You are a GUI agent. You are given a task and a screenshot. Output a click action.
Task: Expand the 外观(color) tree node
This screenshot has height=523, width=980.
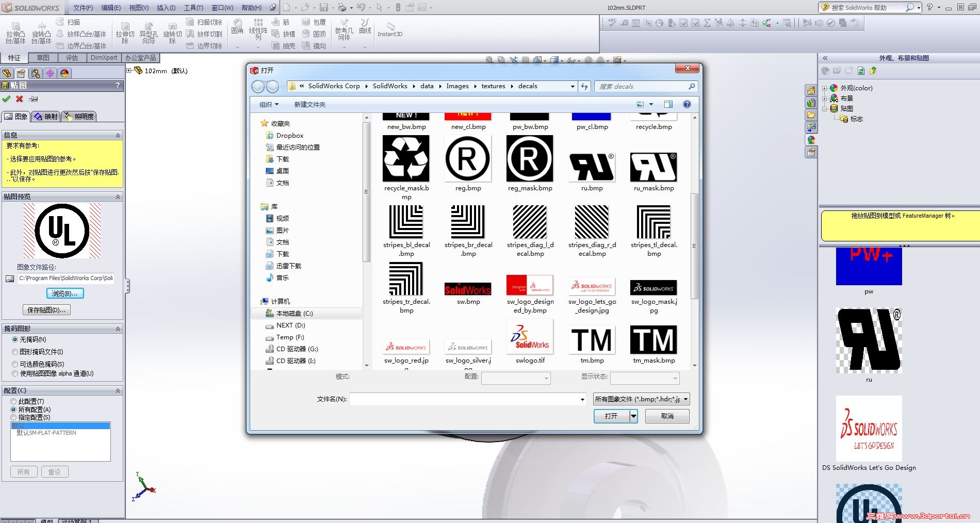pyautogui.click(x=824, y=88)
